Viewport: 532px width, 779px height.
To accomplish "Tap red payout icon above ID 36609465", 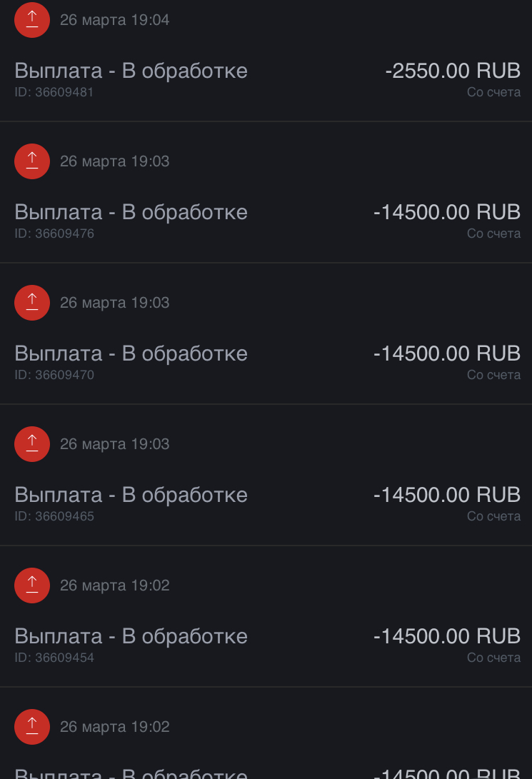I will (32, 444).
